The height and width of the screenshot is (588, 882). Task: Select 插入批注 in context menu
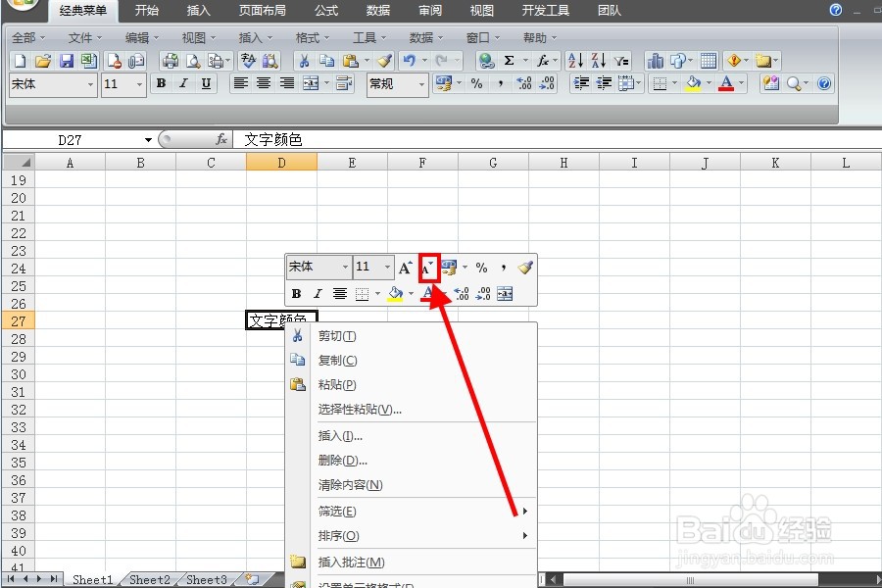412,563
